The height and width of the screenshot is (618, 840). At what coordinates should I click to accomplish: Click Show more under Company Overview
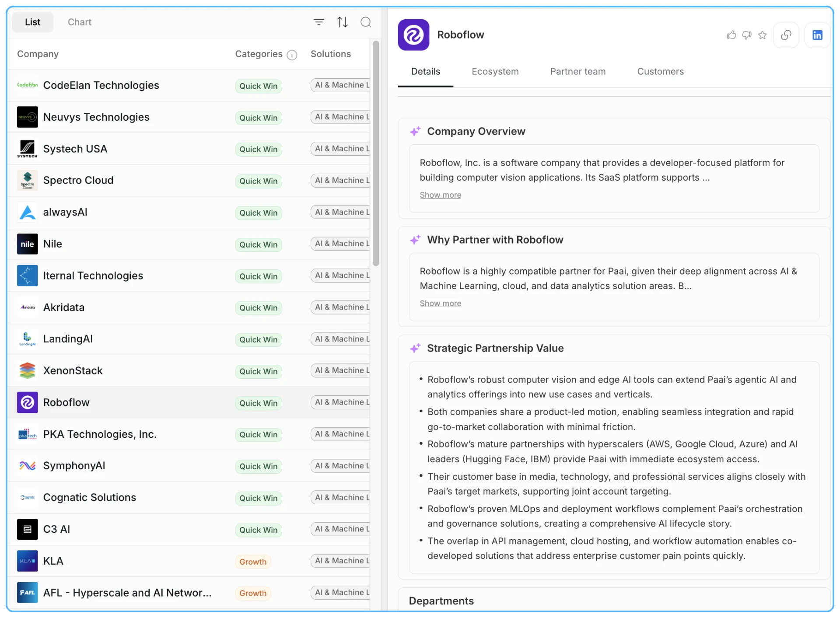pyautogui.click(x=441, y=195)
